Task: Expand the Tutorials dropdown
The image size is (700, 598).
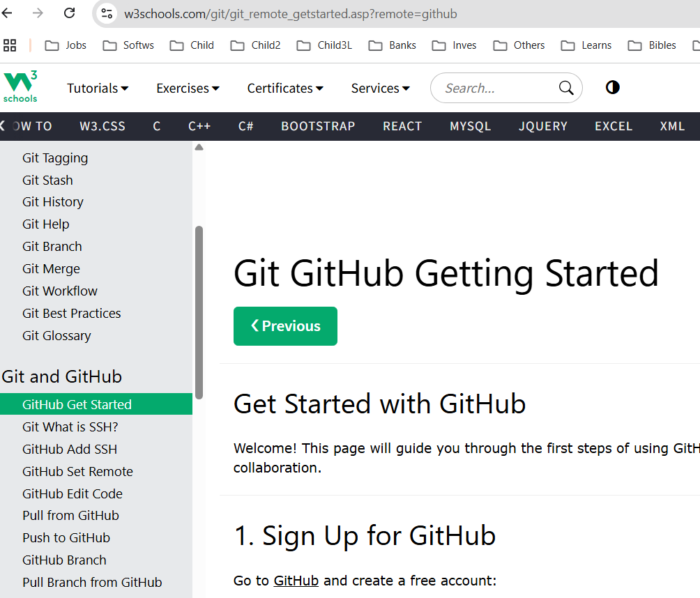Action: tap(98, 89)
